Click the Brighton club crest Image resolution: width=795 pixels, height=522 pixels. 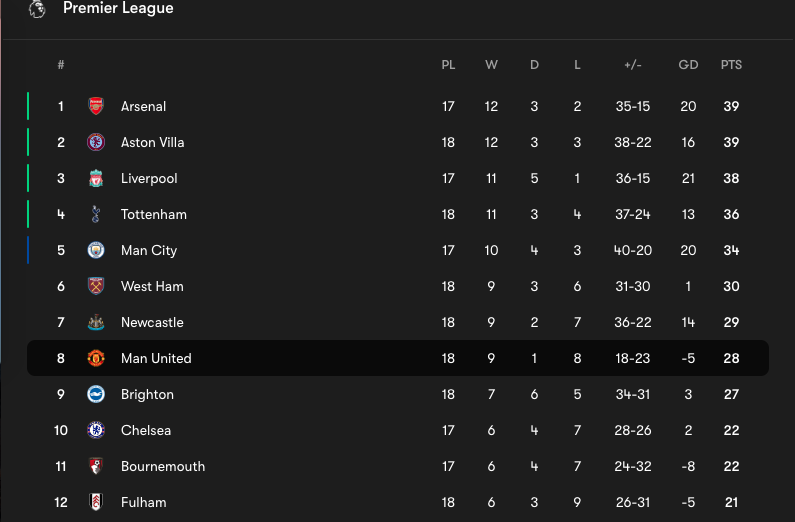[x=96, y=394]
